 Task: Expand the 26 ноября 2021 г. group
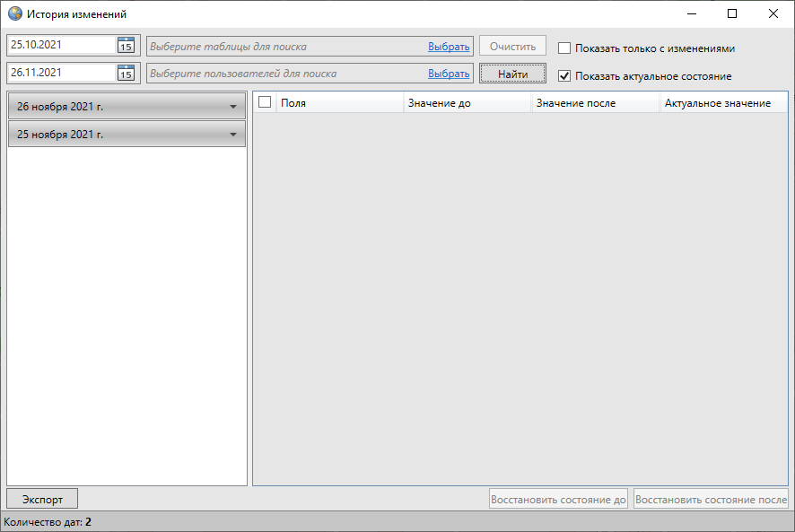(x=233, y=107)
